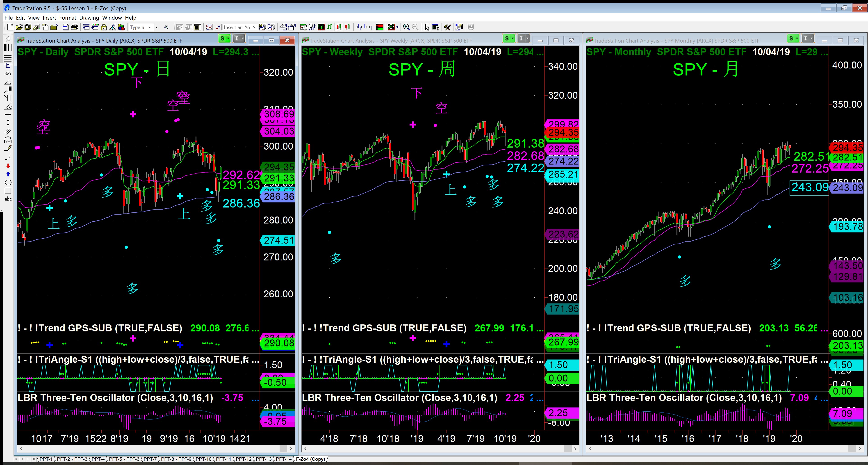The image size is (868, 465).
Task: Select the vertical double-arrow drawing tool
Action: [x=8, y=123]
